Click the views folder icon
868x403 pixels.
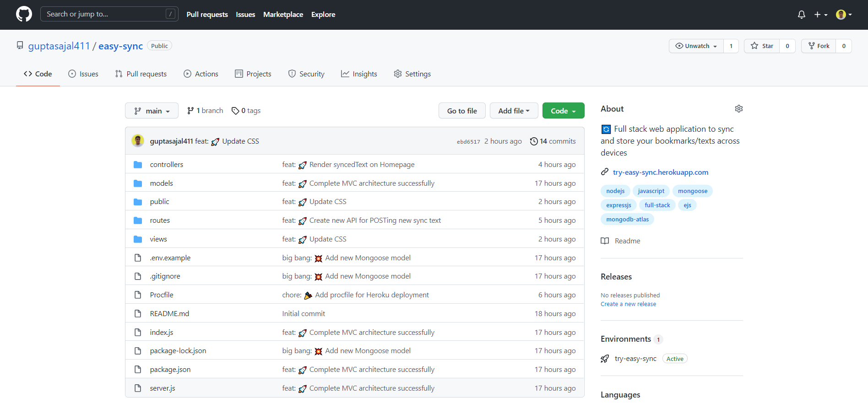tap(138, 239)
